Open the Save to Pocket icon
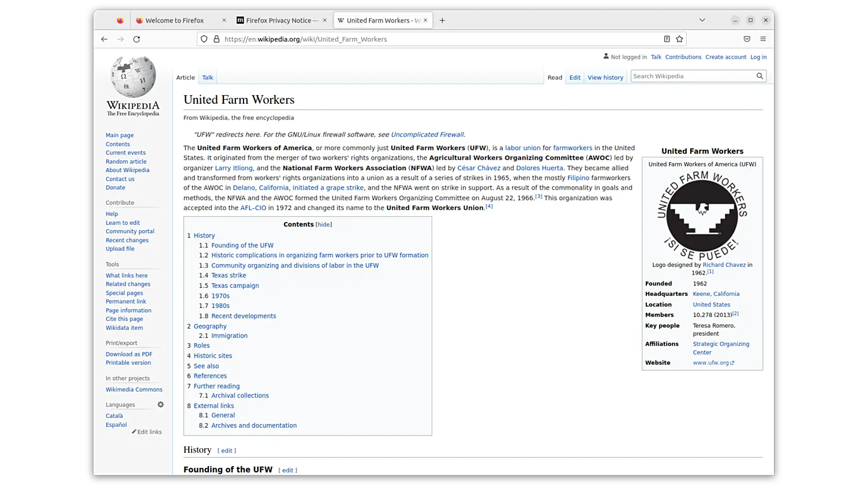 [747, 39]
